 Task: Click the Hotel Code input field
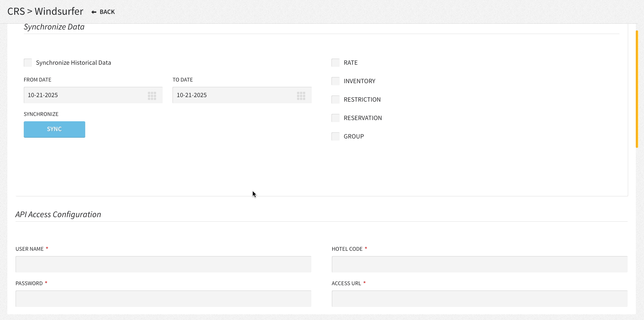tap(480, 264)
